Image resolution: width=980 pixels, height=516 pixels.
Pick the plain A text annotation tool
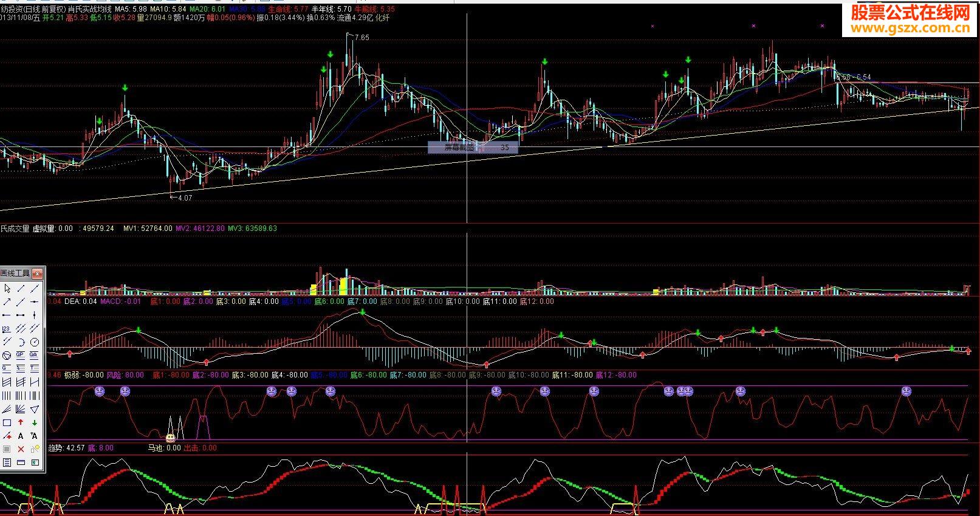(x=21, y=435)
